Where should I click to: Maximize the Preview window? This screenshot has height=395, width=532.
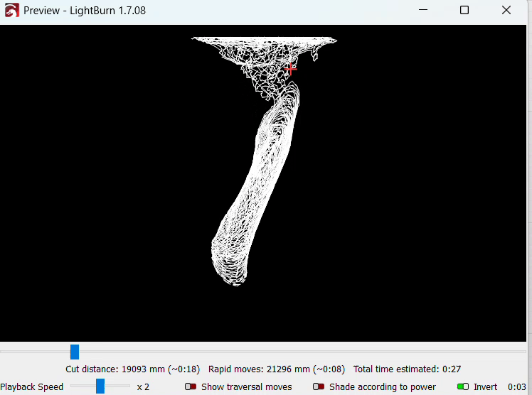(x=464, y=11)
